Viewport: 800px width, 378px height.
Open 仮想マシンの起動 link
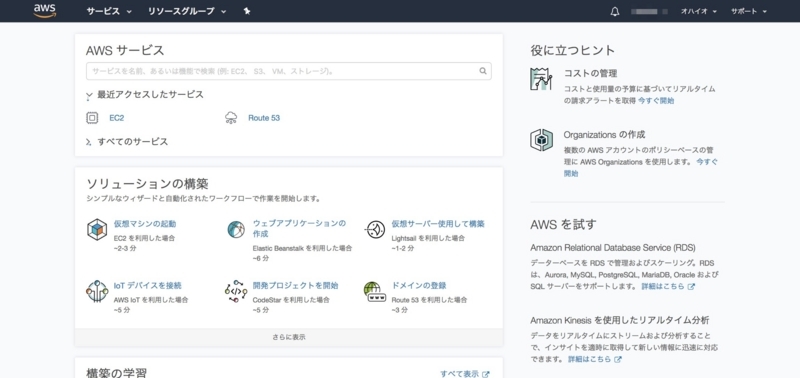point(145,224)
